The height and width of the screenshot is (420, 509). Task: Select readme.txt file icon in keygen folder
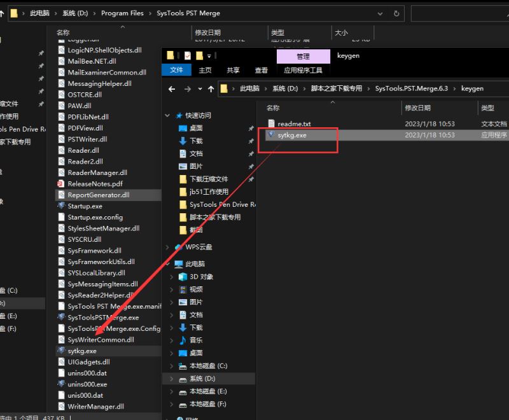[x=272, y=123]
